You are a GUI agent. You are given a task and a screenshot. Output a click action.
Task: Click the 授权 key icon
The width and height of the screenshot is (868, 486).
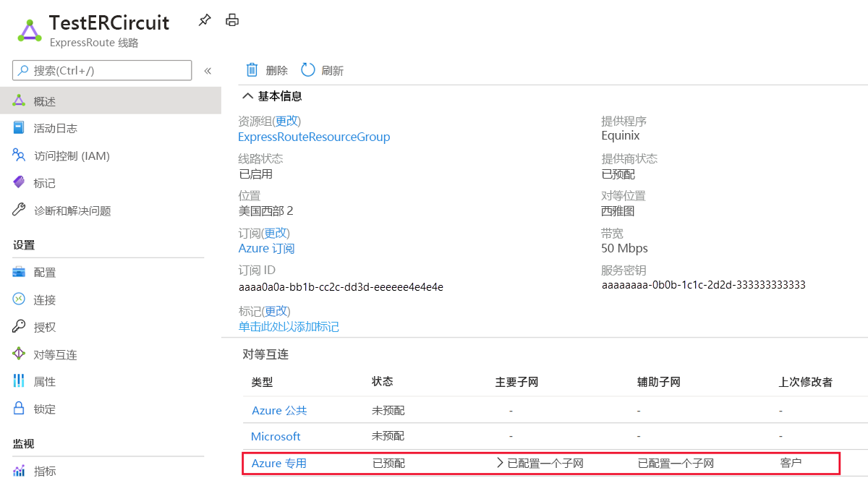pyautogui.click(x=20, y=327)
